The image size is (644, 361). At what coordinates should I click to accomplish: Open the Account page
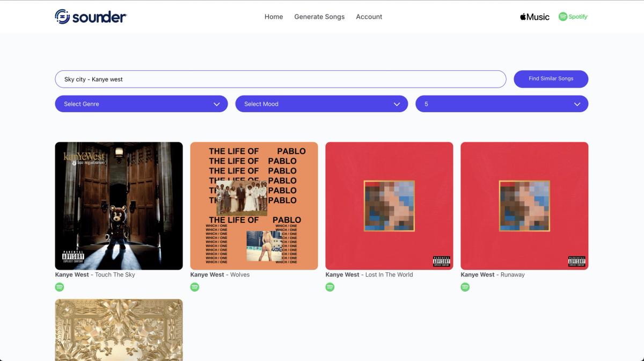369,17
